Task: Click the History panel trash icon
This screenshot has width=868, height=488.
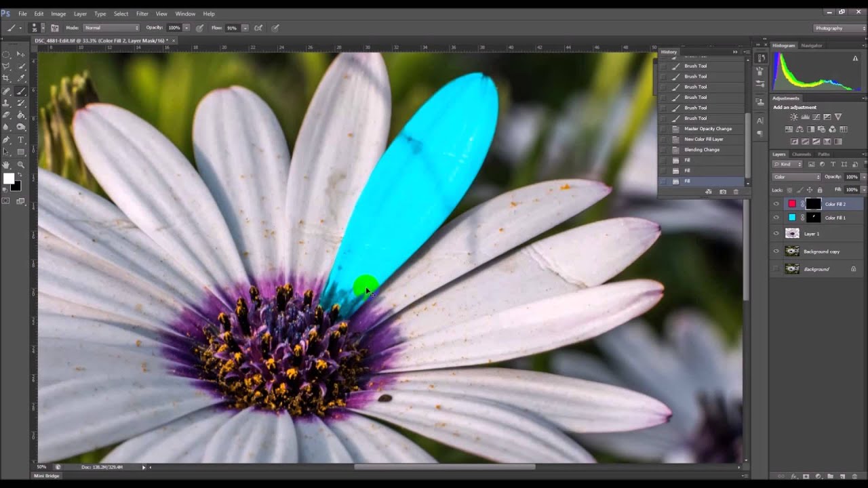Action: pyautogui.click(x=736, y=192)
